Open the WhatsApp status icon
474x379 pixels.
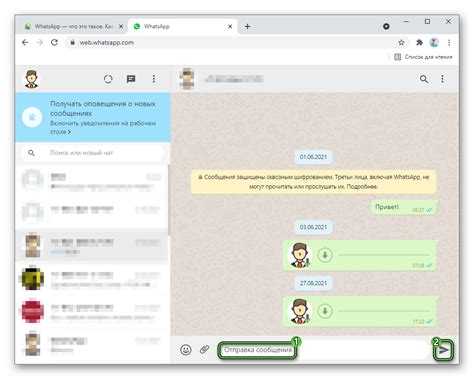click(108, 79)
